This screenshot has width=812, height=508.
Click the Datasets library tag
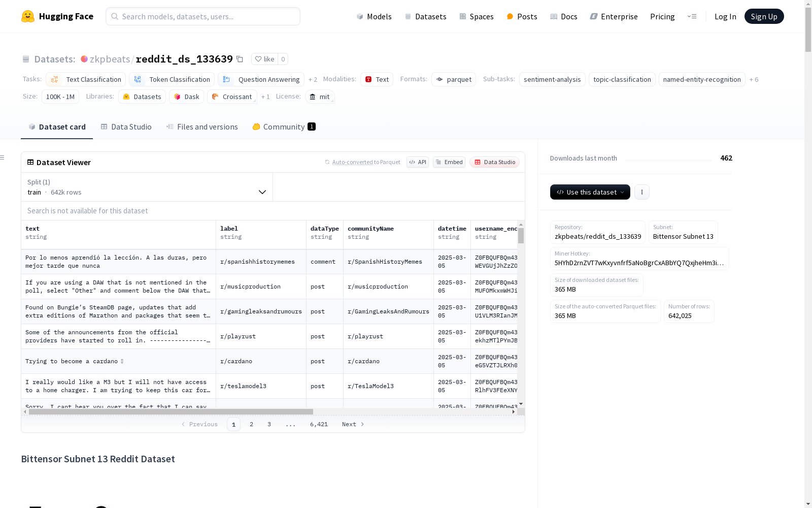point(142,97)
